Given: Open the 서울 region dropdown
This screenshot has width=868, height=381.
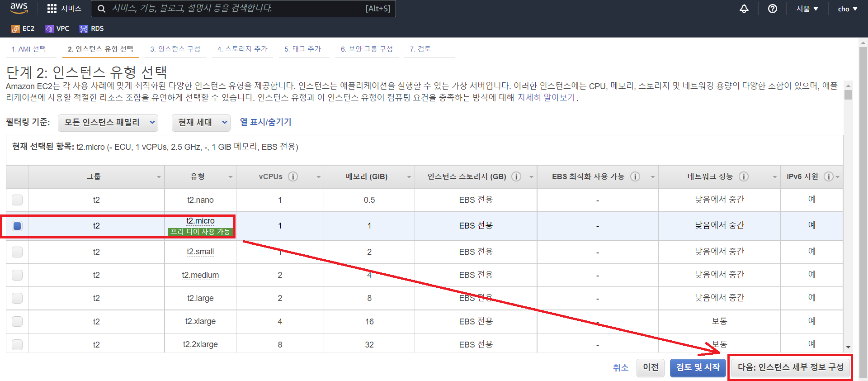Looking at the screenshot, I should pos(807,9).
